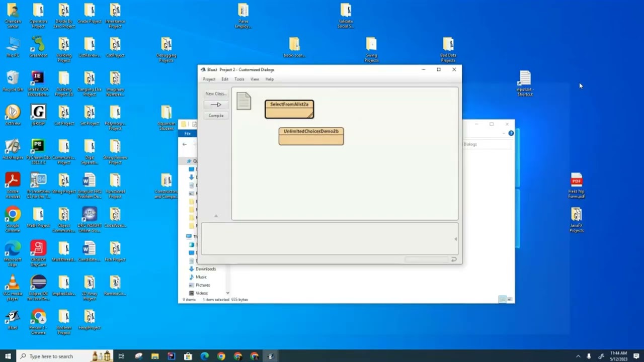Open File Explorer help question mark
The height and width of the screenshot is (362, 644).
click(x=511, y=133)
